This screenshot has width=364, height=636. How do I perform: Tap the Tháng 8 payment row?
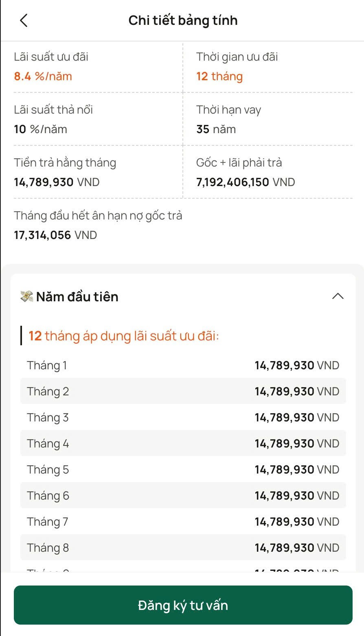pyautogui.click(x=183, y=548)
